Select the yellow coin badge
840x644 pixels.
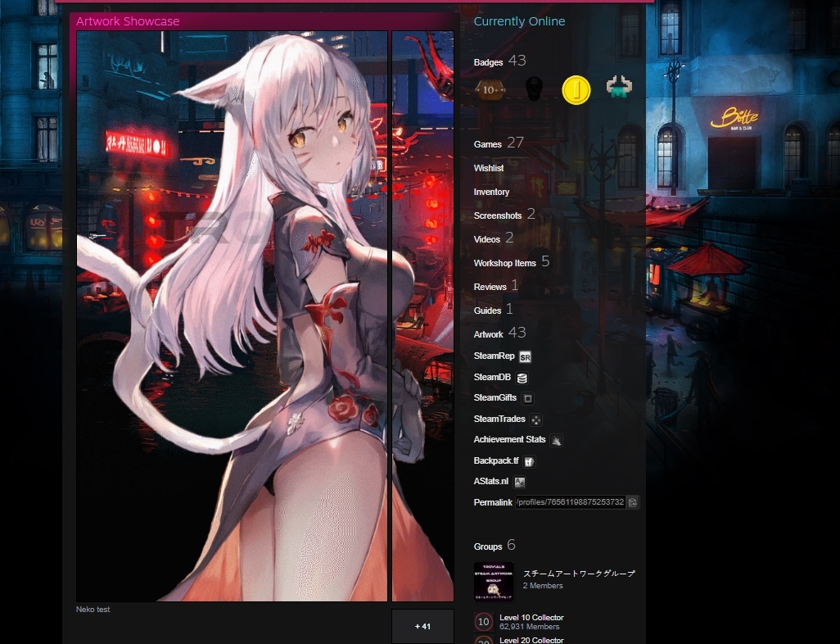pyautogui.click(x=576, y=90)
